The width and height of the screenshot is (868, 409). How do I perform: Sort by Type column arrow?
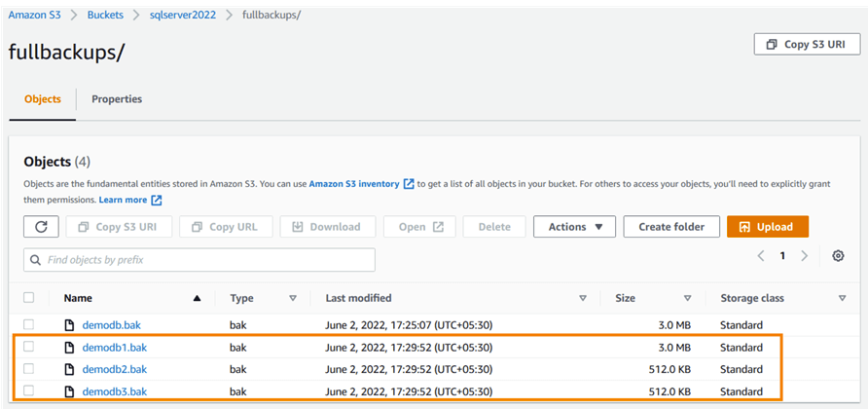293,298
